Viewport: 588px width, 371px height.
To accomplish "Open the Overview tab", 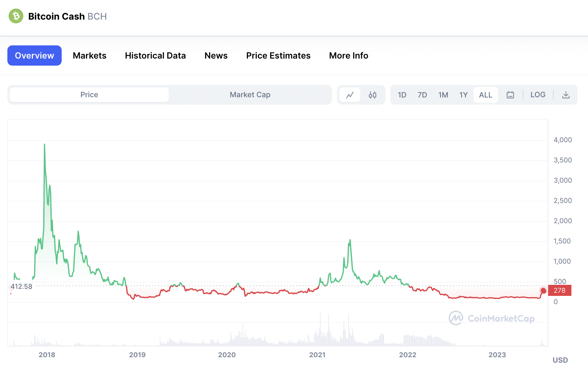I will 34,55.
